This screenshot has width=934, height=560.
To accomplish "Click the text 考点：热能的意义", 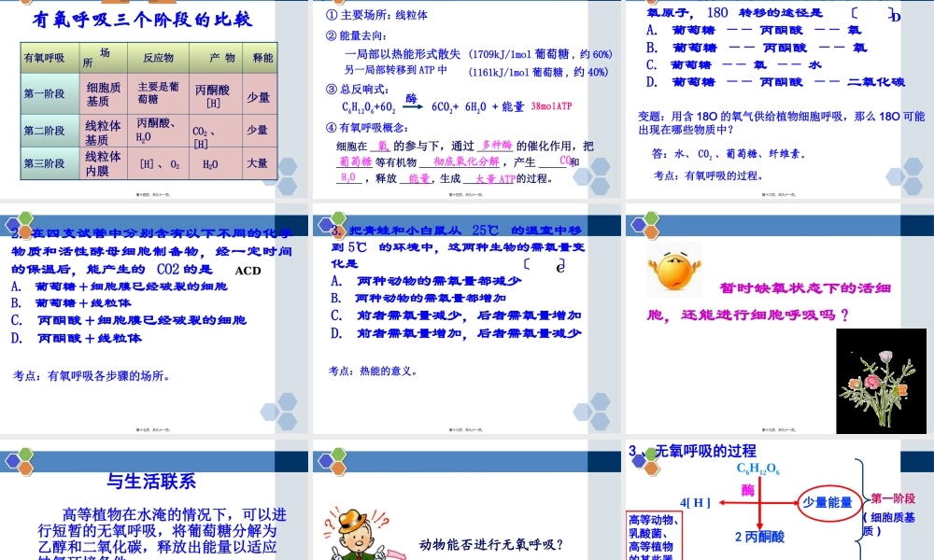I will (x=373, y=371).
